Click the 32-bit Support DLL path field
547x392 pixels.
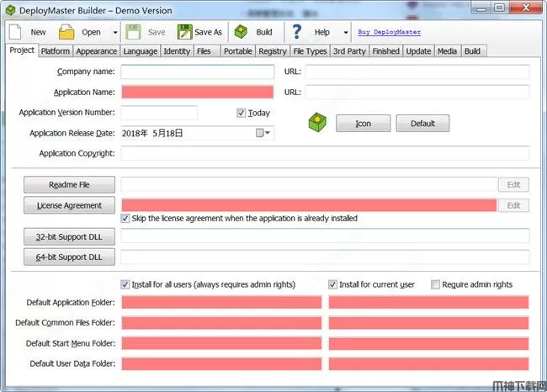click(x=325, y=236)
